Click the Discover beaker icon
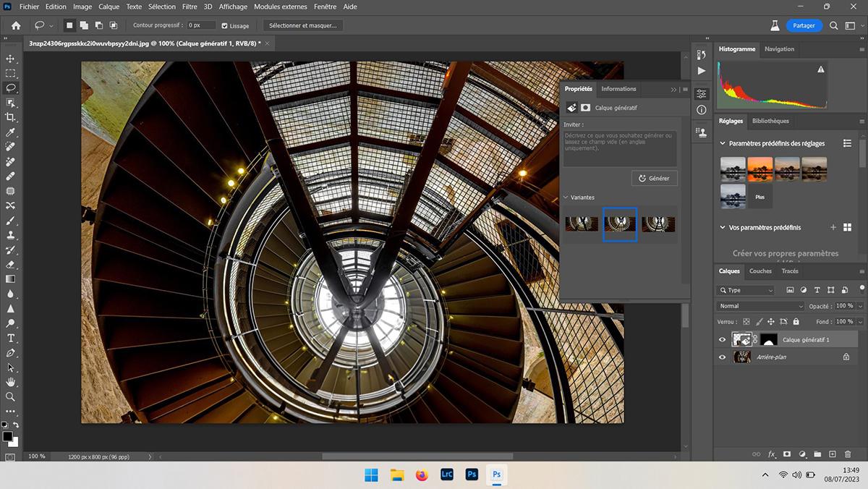The image size is (868, 489). click(x=774, y=25)
